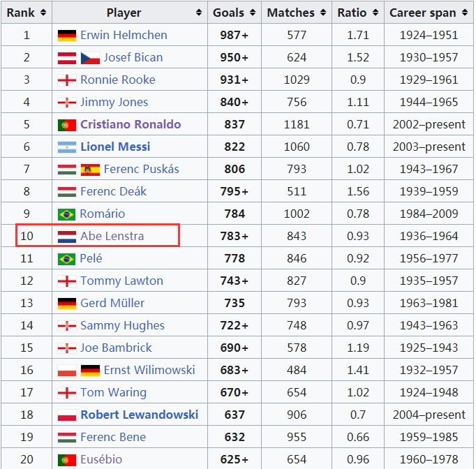The image size is (476, 469).
Task: Open the Cristiano Ronaldo player link
Action: tap(130, 124)
